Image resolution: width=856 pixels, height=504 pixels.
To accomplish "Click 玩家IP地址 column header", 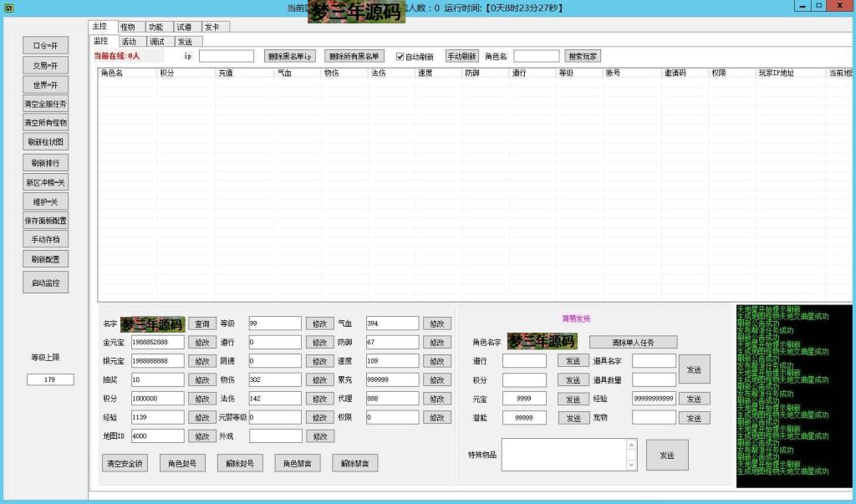I will coord(791,73).
